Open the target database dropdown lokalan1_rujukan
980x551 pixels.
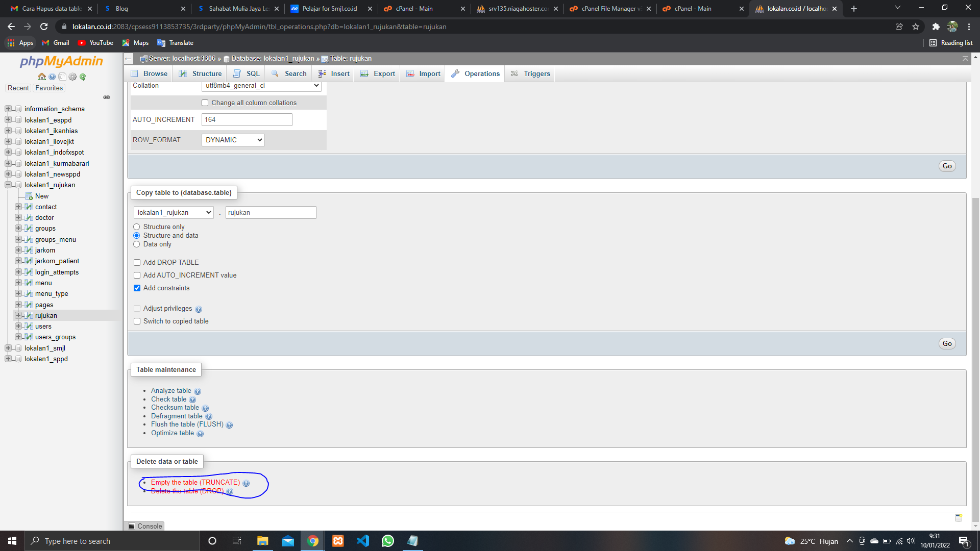coord(174,213)
